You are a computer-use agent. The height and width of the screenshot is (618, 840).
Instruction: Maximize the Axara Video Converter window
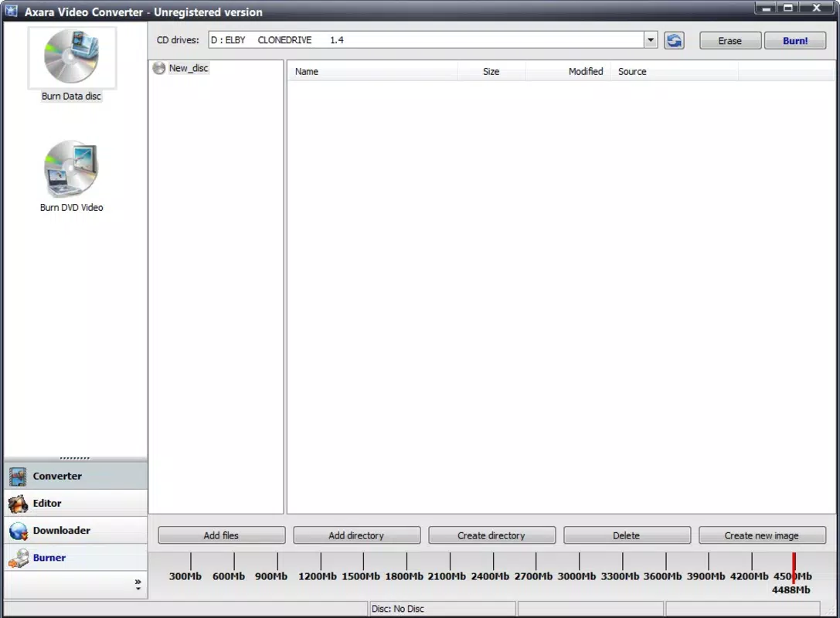click(788, 8)
